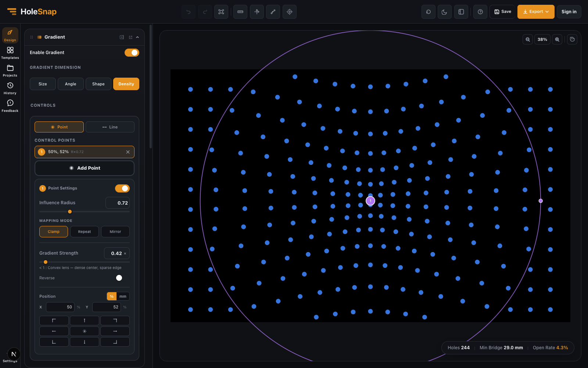The image size is (588, 368).
Task: Snap position to center
Action: click(85, 331)
